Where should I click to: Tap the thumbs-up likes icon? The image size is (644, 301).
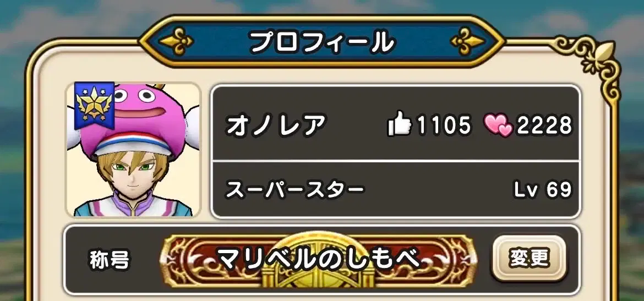click(399, 124)
